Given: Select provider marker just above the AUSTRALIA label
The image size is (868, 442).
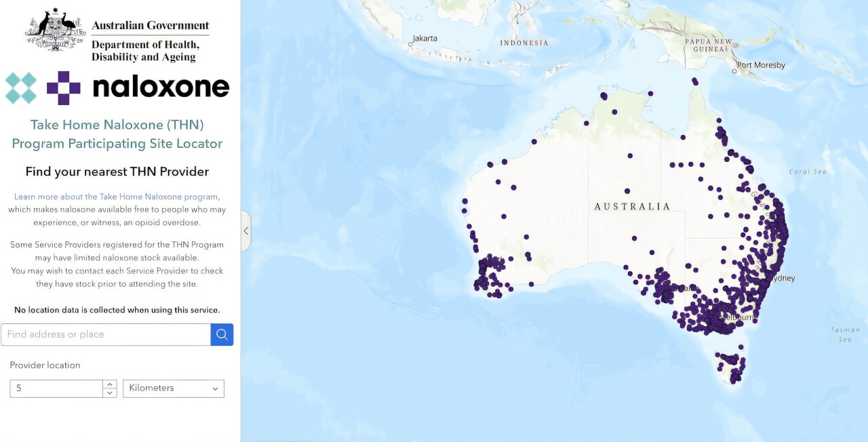Looking at the screenshot, I should coord(627,191).
